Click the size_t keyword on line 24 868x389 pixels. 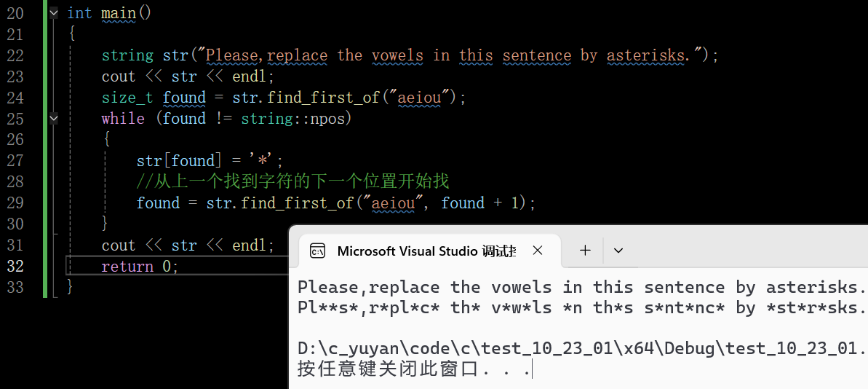(x=127, y=98)
